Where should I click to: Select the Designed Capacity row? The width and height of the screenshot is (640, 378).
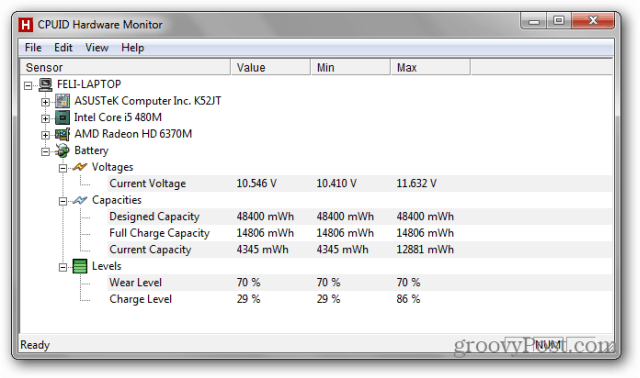(x=359, y=217)
